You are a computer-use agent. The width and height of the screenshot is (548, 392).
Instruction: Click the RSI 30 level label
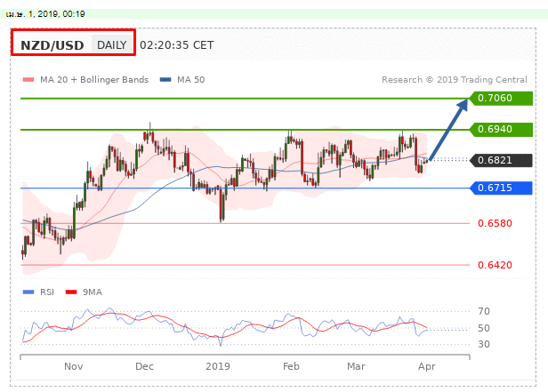pos(484,344)
